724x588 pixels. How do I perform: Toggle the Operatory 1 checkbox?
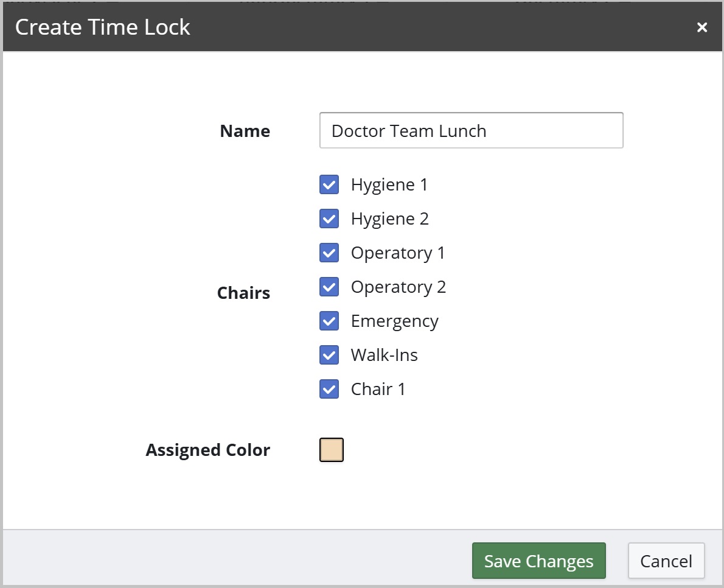coord(329,253)
